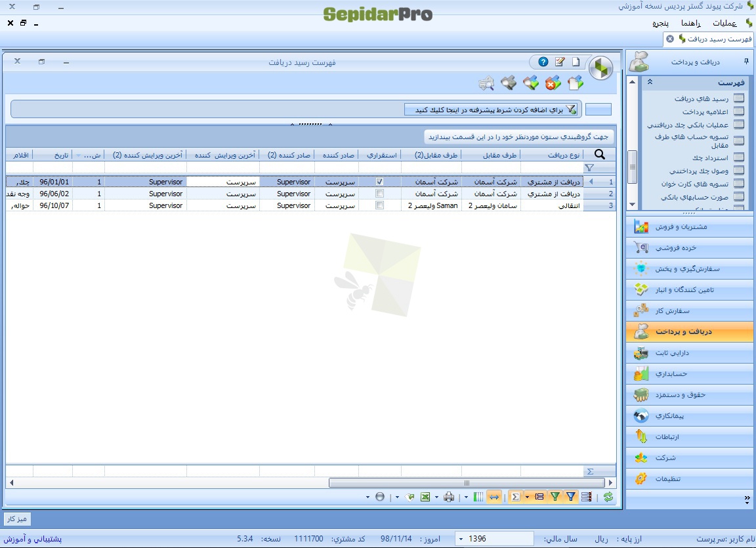Open صورت حسابهای بانکی
Screen dimensions: 756x548
[695, 197]
